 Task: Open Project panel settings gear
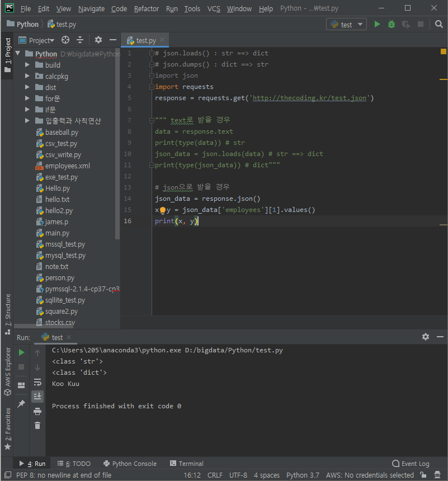(98, 40)
